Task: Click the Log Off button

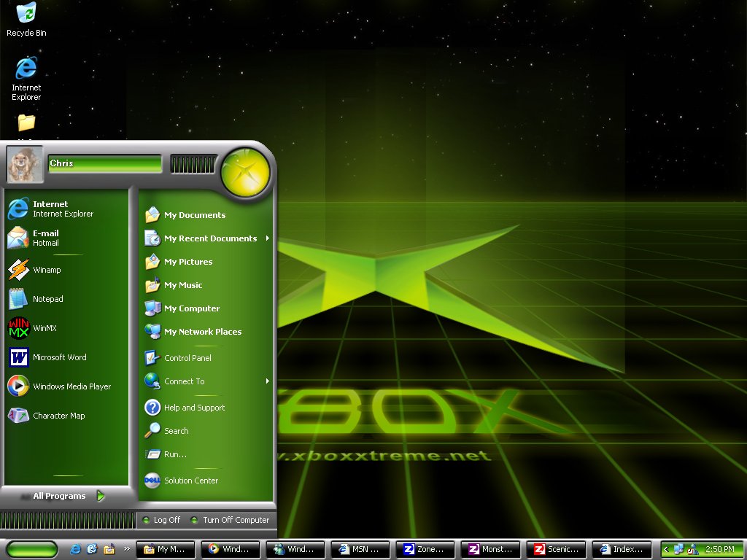Action: (161, 520)
